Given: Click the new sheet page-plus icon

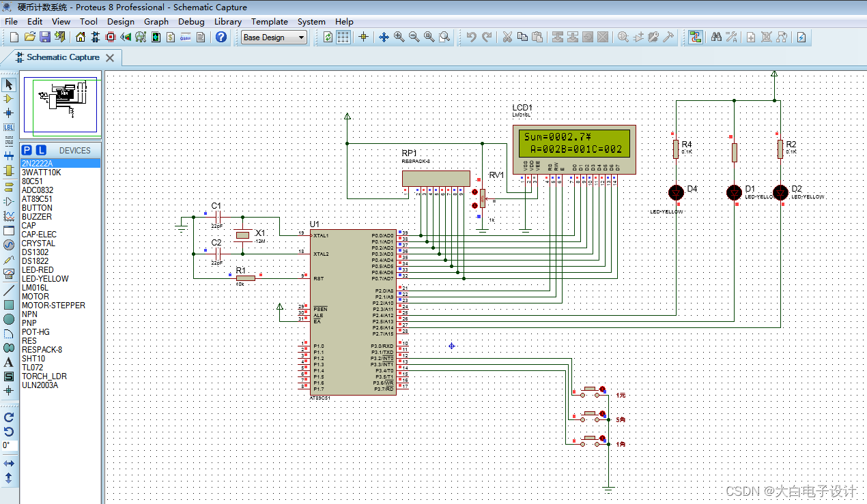Looking at the screenshot, I should click(x=751, y=37).
